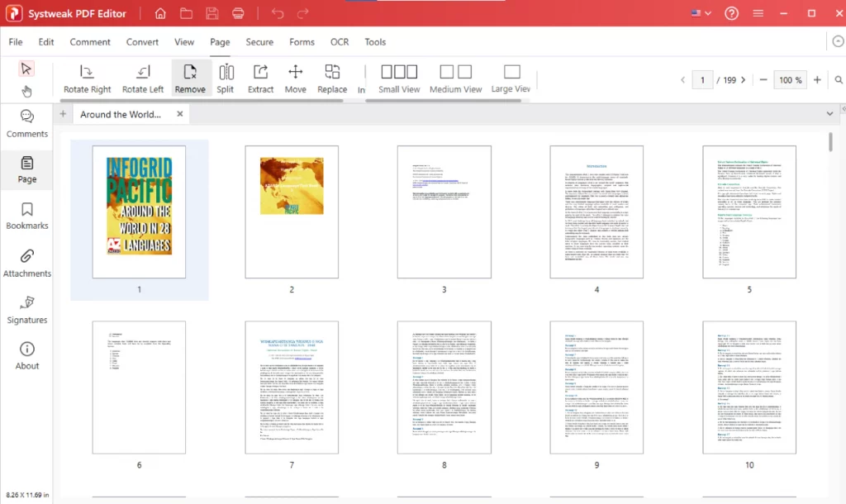This screenshot has height=504, width=846.
Task: Click the Replace page icon
Action: tap(332, 78)
